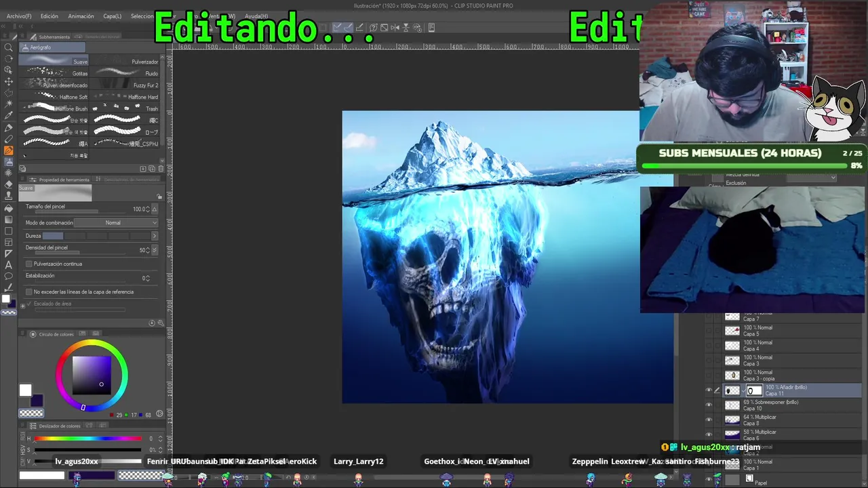Screen dimensions: 868x488
Task: Select the Fill bucket tool
Action: tap(9, 208)
